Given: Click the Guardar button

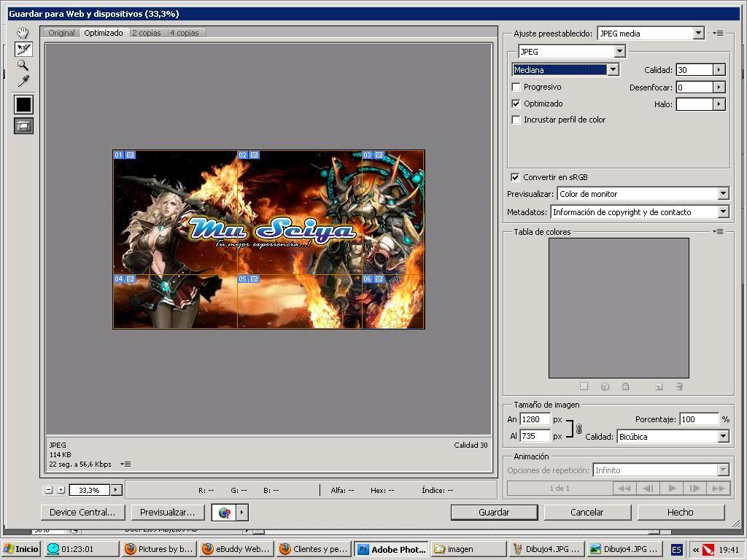Looking at the screenshot, I should [x=494, y=513].
